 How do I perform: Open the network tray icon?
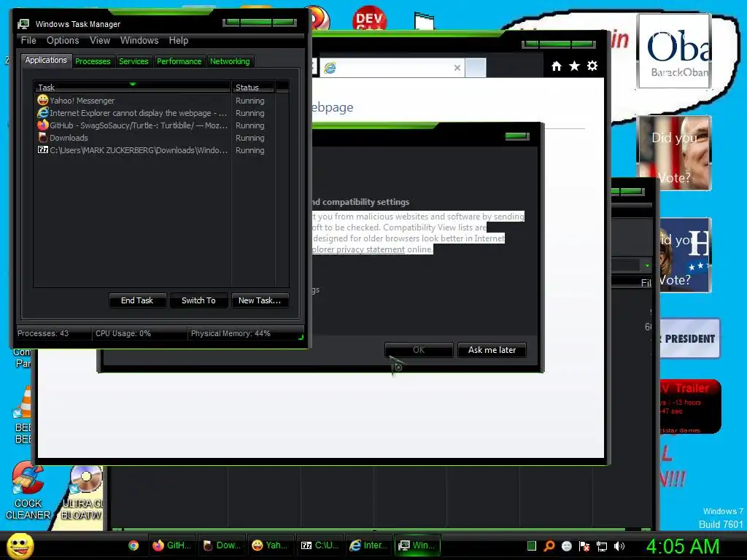coord(602,546)
